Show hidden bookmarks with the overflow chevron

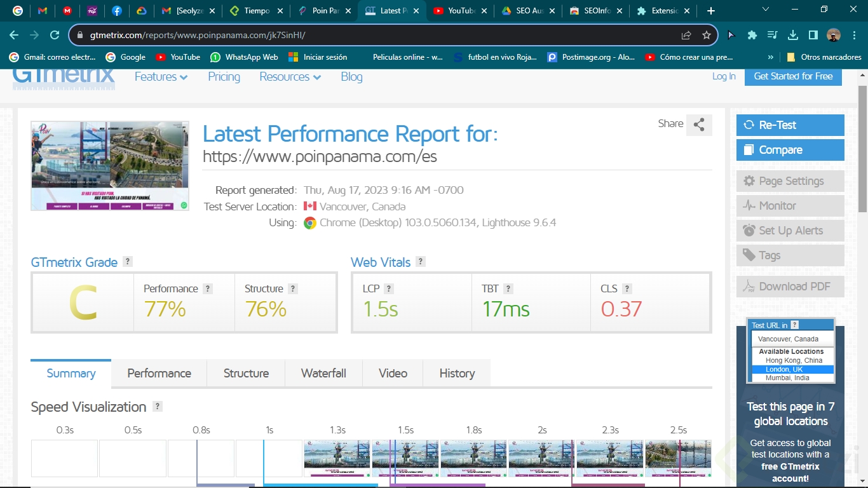771,57
